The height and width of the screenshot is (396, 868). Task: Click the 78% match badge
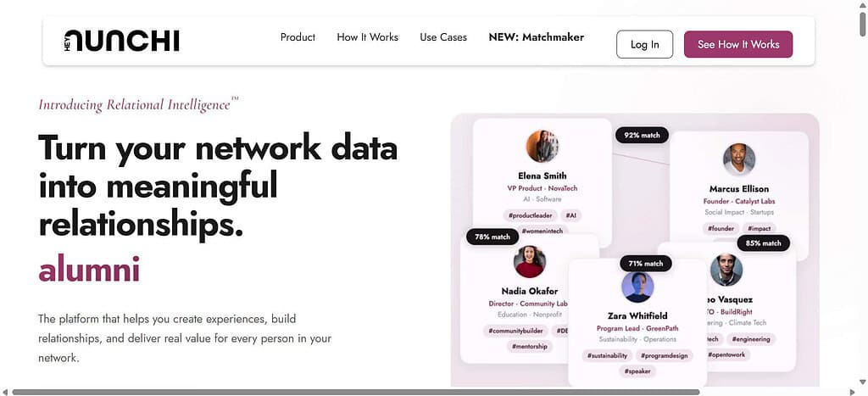(492, 237)
